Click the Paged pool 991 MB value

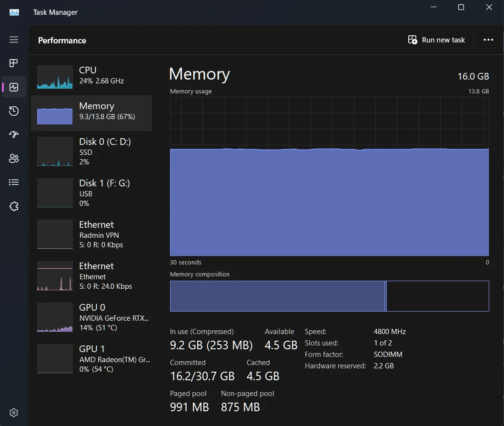click(189, 407)
